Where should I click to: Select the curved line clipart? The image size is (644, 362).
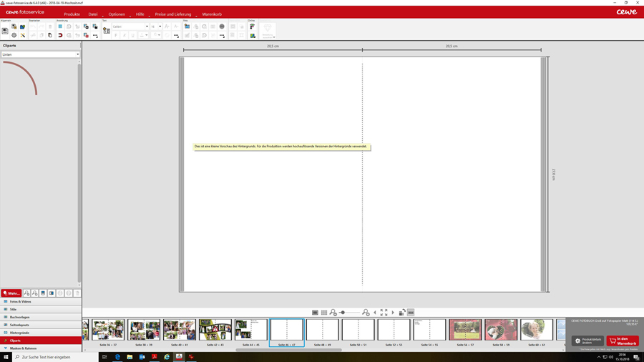20,78
